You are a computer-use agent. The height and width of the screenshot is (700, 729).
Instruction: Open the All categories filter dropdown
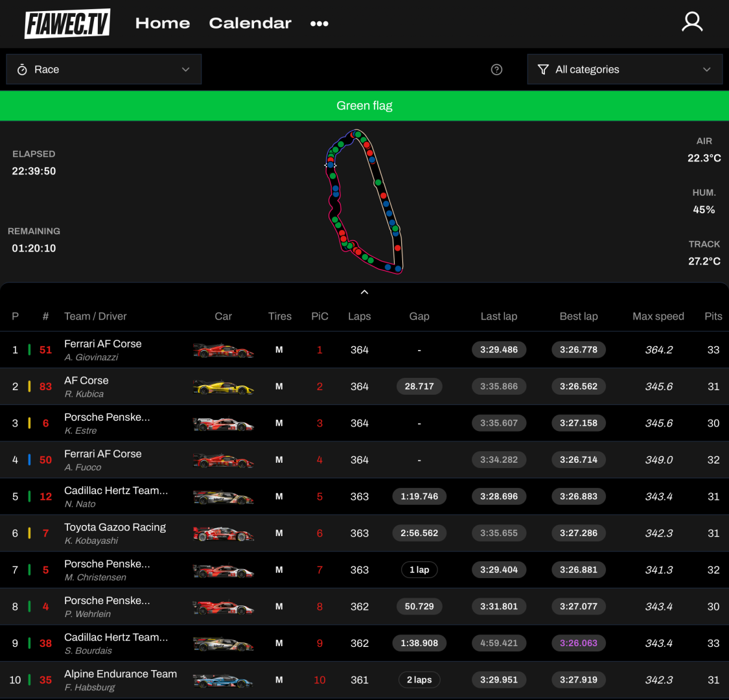point(625,69)
